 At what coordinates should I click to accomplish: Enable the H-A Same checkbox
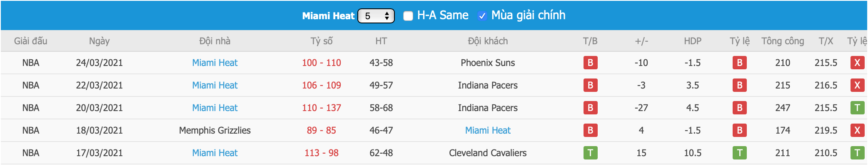[408, 16]
